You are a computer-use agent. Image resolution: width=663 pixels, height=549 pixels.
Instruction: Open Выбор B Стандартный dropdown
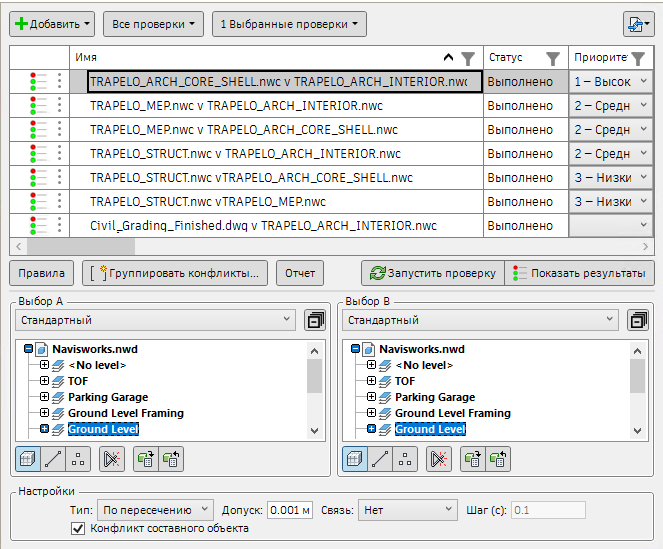click(480, 320)
